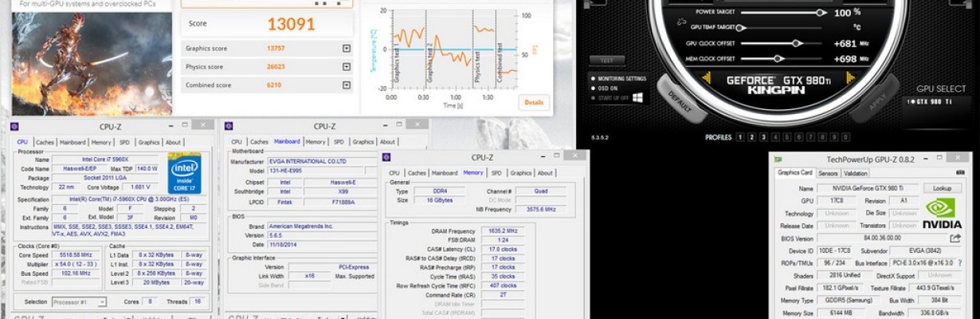
Task: Open the Graphics tab in the Mainboard CPU-Z window
Action: [x=363, y=142]
